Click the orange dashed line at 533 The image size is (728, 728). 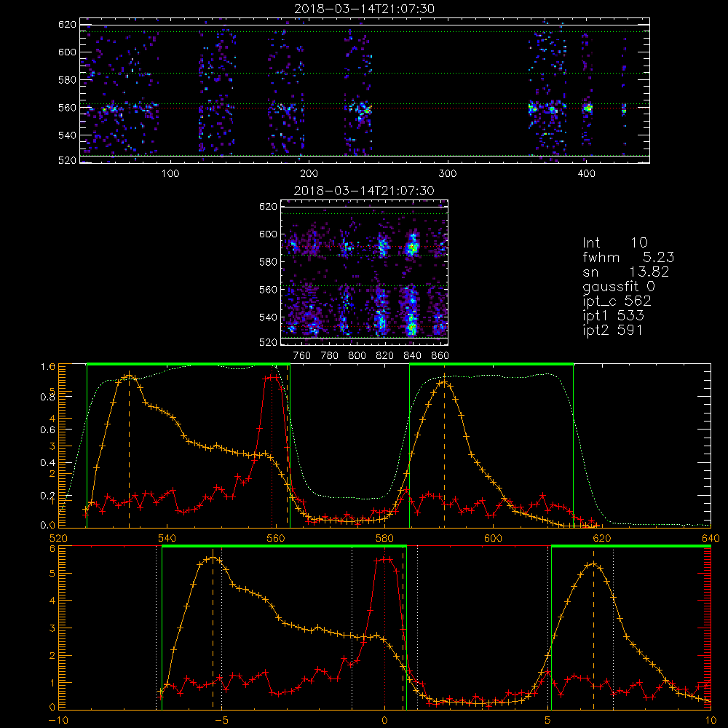129,451
